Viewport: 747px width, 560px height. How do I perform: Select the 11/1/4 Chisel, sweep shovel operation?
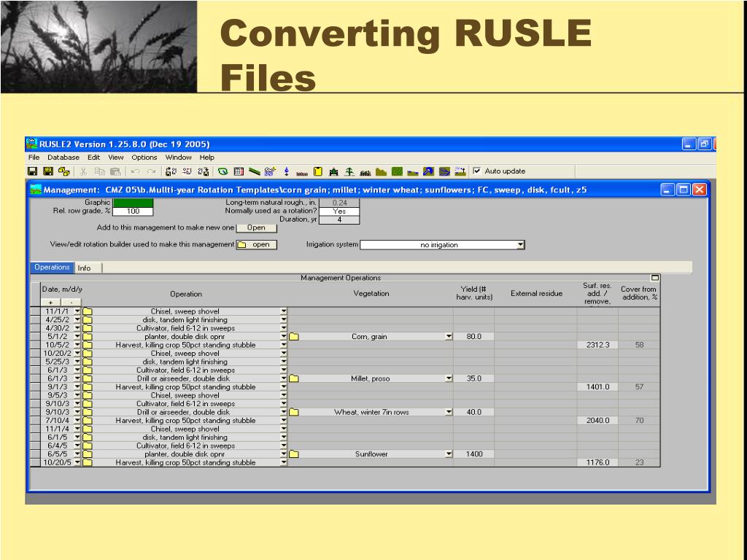186,429
